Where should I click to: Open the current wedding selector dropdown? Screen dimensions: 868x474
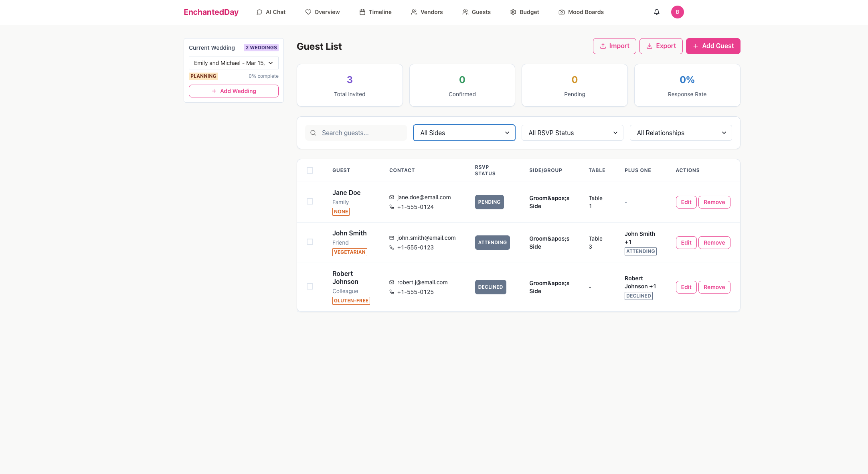click(233, 63)
